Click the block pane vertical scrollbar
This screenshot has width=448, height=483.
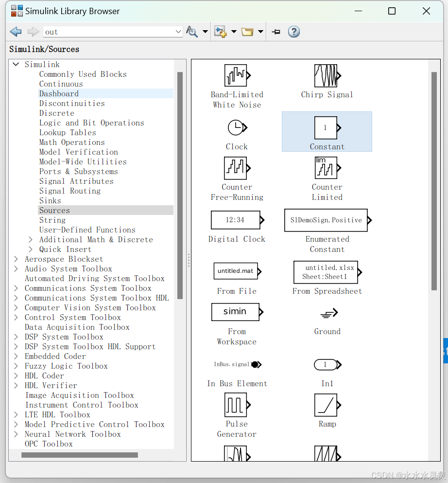pyautogui.click(x=434, y=181)
